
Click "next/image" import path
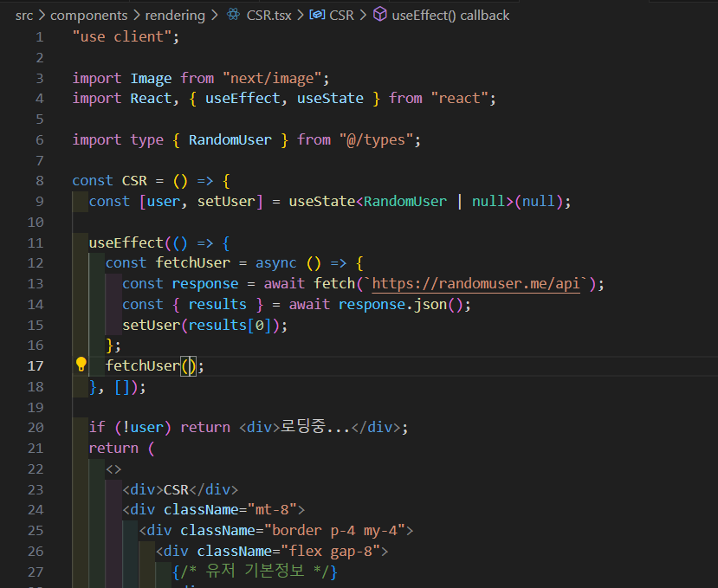click(x=272, y=78)
